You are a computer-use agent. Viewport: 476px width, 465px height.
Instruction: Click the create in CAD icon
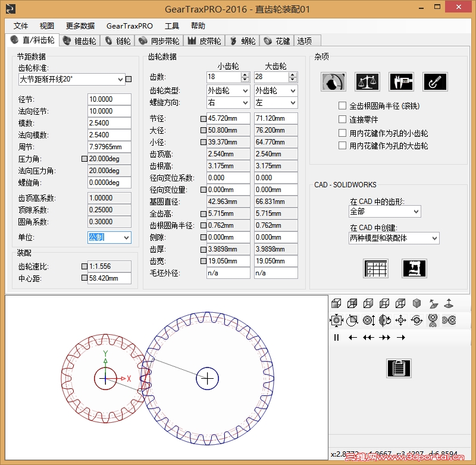point(414,268)
